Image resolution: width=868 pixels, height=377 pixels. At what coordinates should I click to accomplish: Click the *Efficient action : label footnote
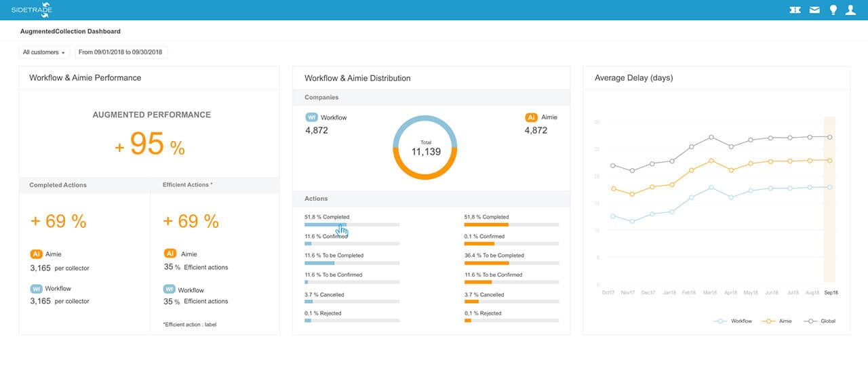[x=190, y=325]
